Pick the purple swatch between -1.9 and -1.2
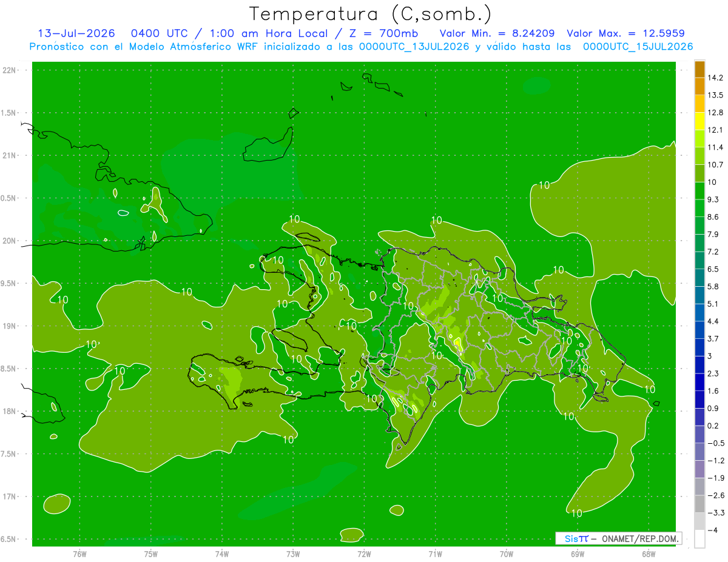Viewport: 728px width, 562px height. pos(699,469)
